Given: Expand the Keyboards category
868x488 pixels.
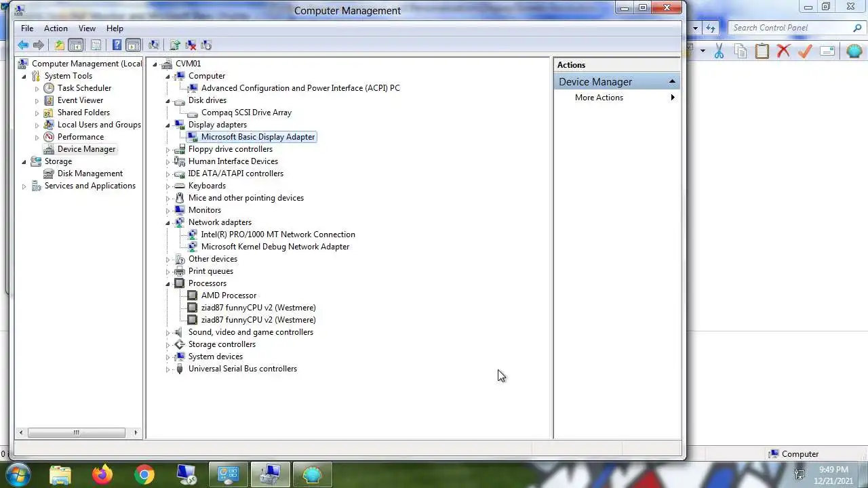Looking at the screenshot, I should (x=168, y=186).
